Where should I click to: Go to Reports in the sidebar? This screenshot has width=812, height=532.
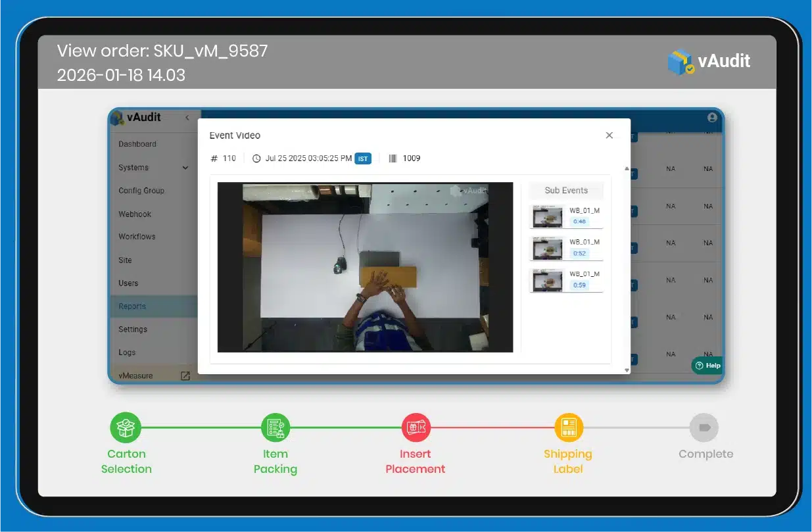132,306
